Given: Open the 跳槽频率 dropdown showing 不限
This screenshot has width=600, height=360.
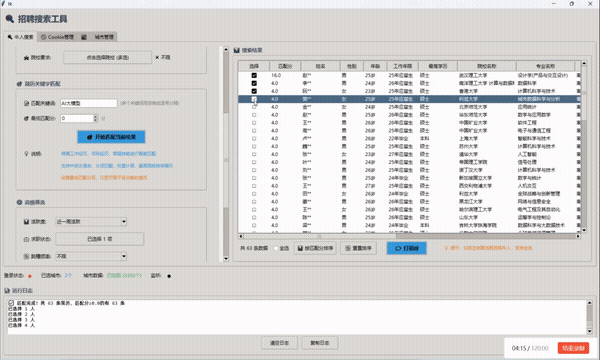Looking at the screenshot, I should [x=91, y=256].
